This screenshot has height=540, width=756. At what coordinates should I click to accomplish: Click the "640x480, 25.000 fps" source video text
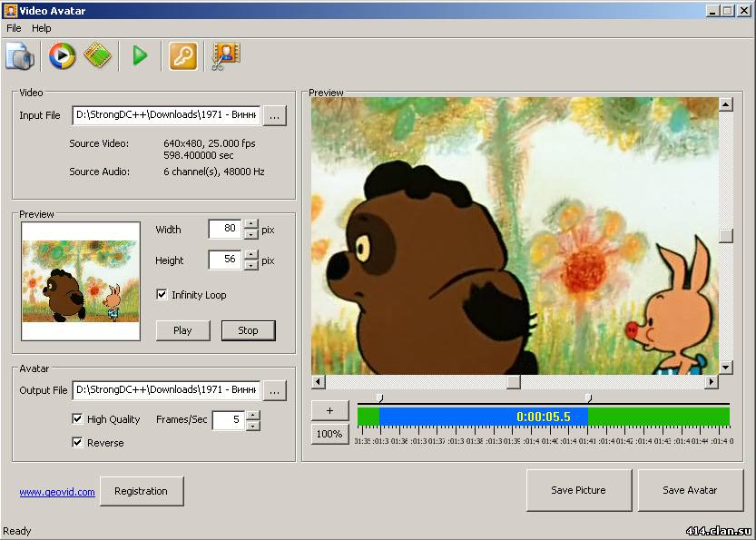click(x=210, y=143)
